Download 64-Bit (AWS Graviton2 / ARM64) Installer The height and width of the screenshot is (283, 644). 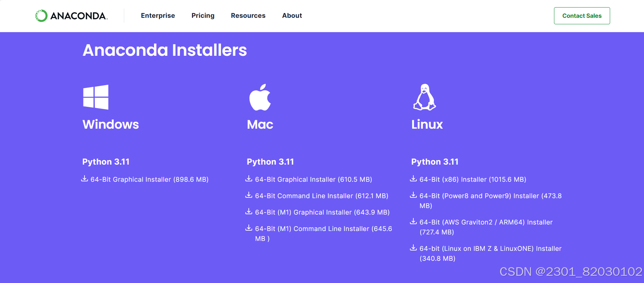[486, 227]
